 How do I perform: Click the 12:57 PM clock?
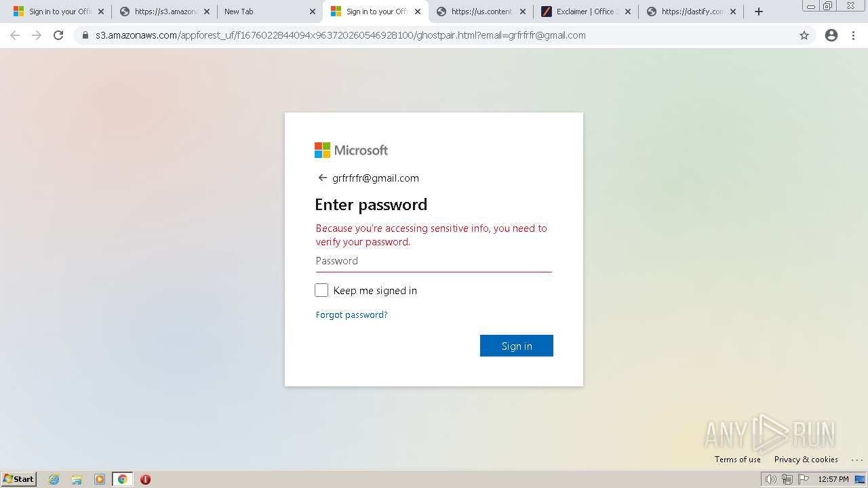pyautogui.click(x=833, y=479)
